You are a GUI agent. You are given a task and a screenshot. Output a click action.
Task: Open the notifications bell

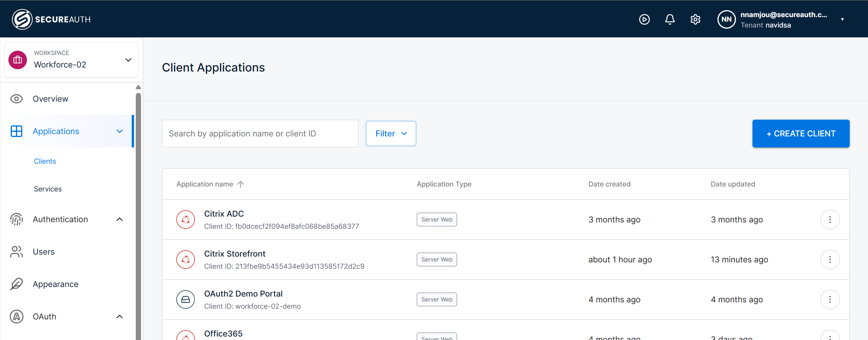pyautogui.click(x=670, y=19)
